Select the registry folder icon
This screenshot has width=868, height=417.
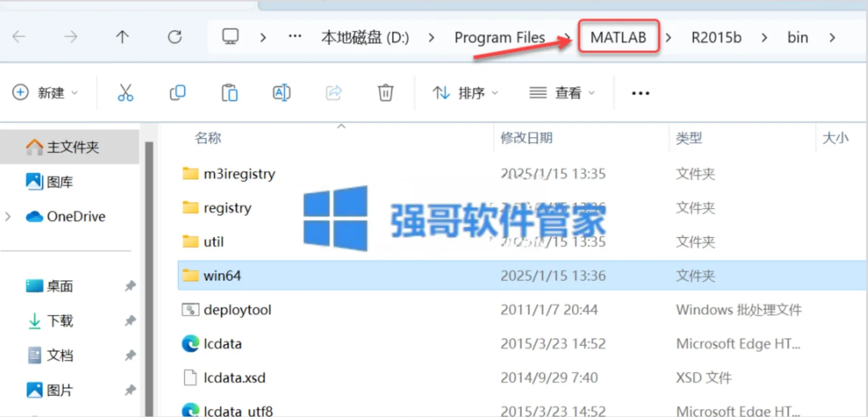point(190,207)
